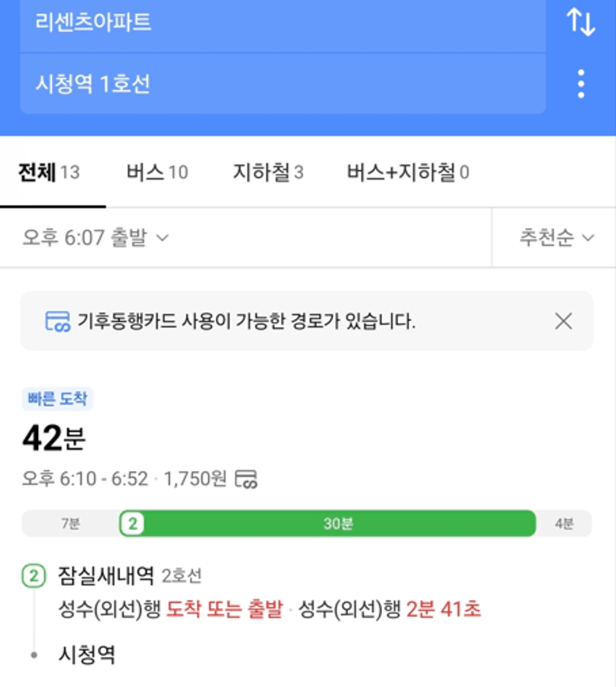Screen dimensions: 616x687
Task: Tap the 시청역 stop dot marker
Action: tap(34, 656)
